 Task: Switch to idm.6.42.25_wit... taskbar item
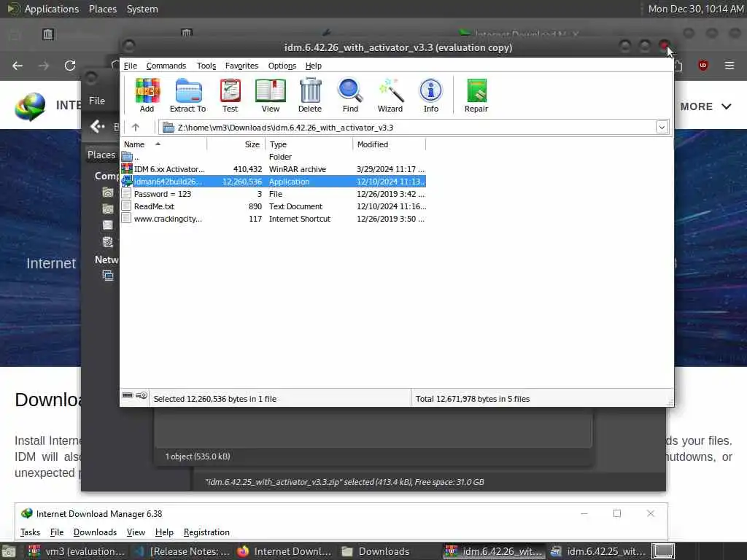(598, 551)
